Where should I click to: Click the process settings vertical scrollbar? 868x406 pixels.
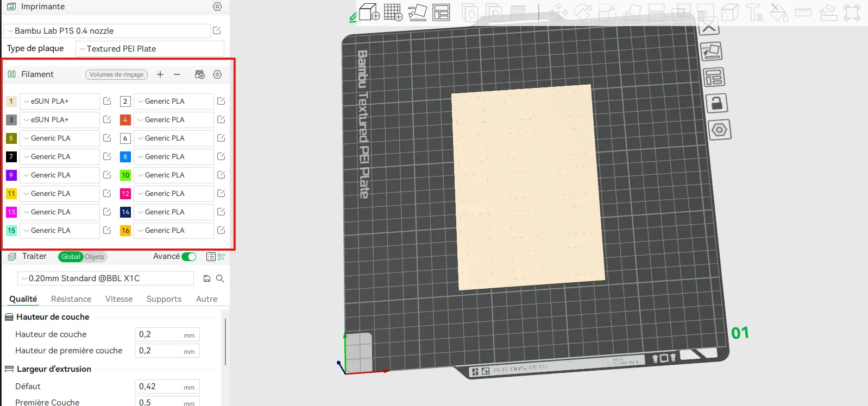[x=225, y=342]
